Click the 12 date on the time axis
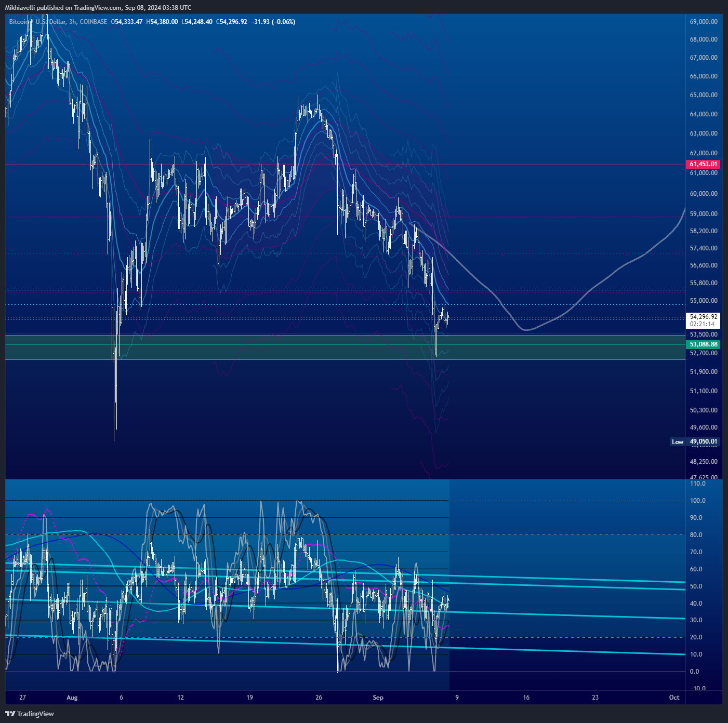Viewport: 728px width, 723px height. point(180,698)
